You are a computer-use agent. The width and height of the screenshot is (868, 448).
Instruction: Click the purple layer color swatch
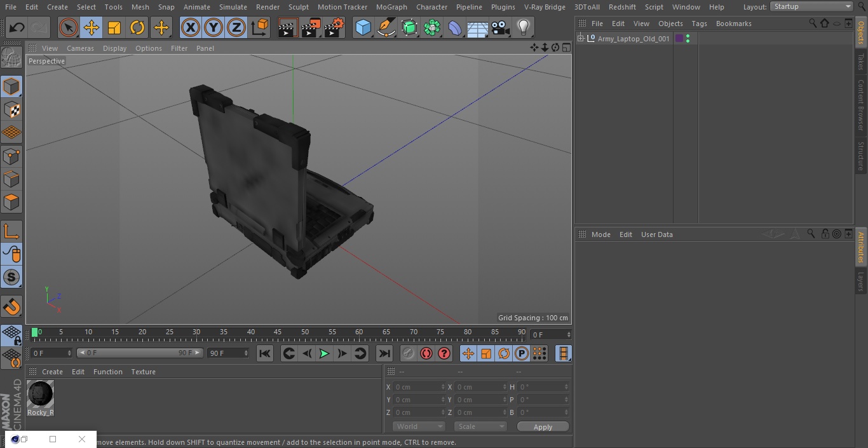pos(679,39)
